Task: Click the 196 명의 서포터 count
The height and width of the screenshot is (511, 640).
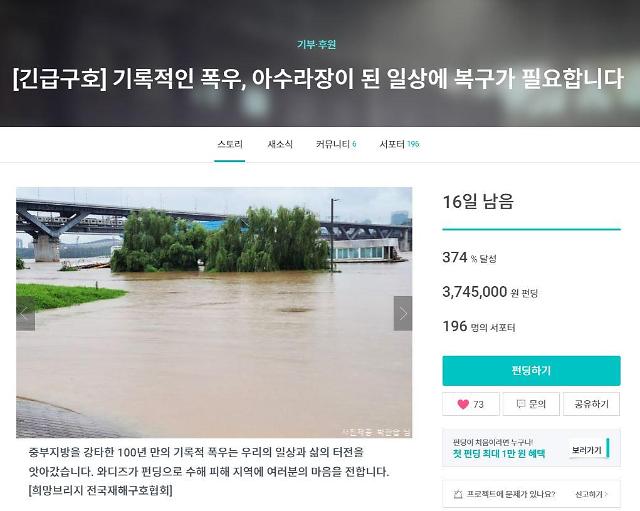Action: [x=479, y=327]
